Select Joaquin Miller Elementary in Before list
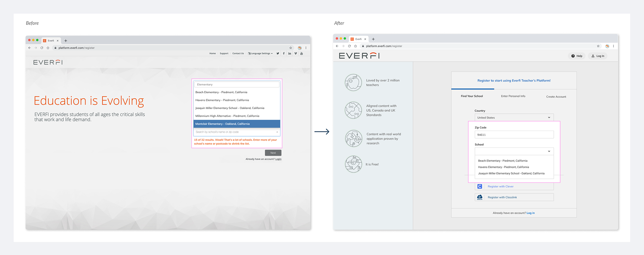644x255 pixels. (237, 108)
